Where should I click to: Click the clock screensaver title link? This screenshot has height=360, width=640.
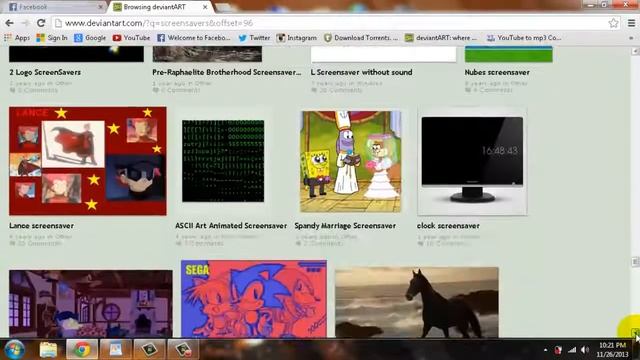[x=448, y=226]
